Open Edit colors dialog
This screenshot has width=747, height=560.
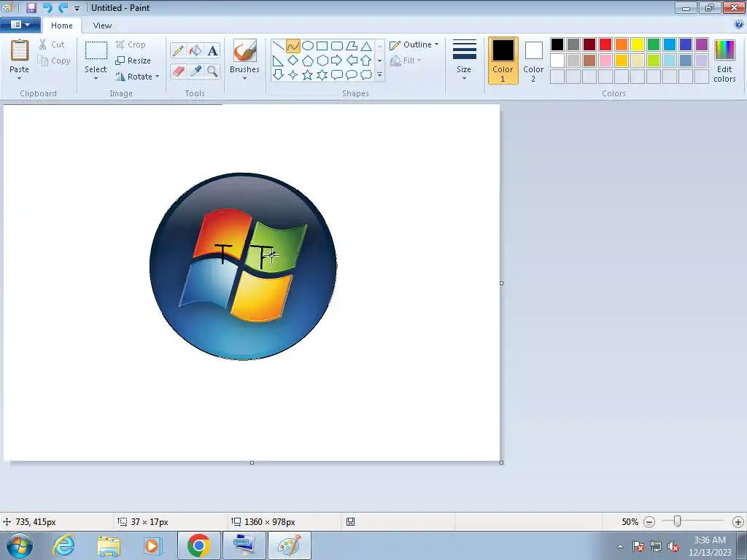[724, 61]
